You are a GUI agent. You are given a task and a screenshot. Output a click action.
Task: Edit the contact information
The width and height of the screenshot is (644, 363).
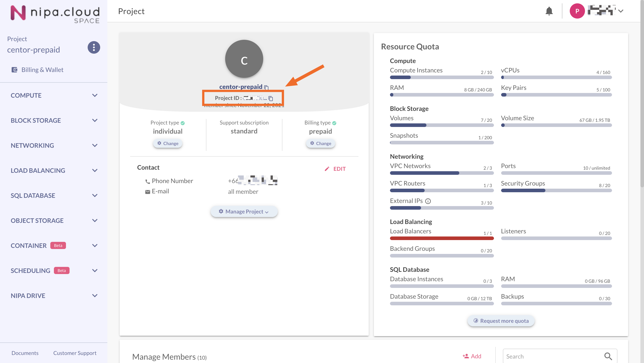click(335, 169)
